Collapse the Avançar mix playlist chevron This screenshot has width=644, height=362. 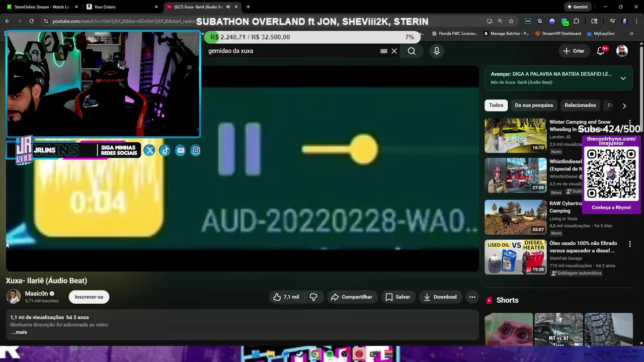point(623,78)
